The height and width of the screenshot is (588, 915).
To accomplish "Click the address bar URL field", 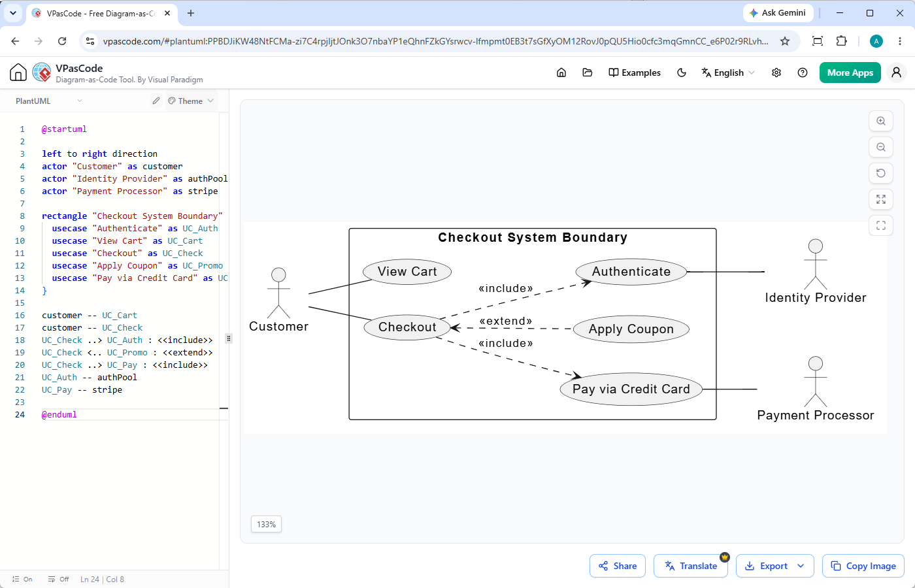I will pyautogui.click(x=436, y=41).
